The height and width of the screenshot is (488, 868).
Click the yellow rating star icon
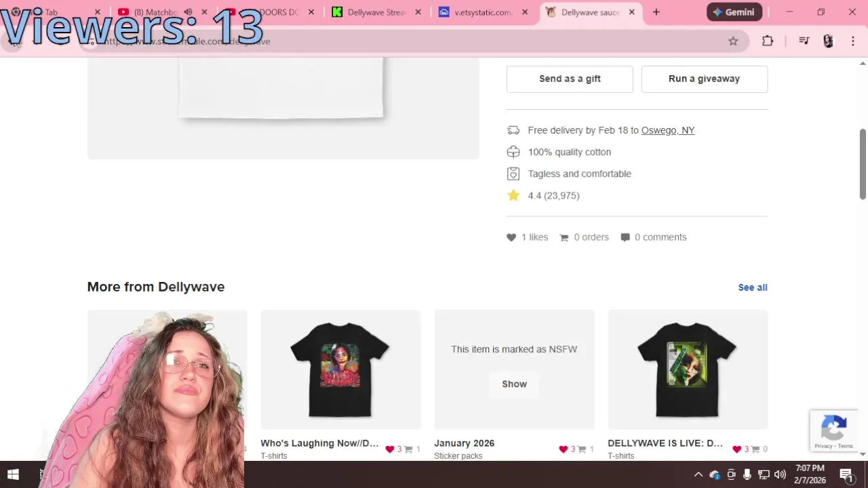(x=513, y=195)
